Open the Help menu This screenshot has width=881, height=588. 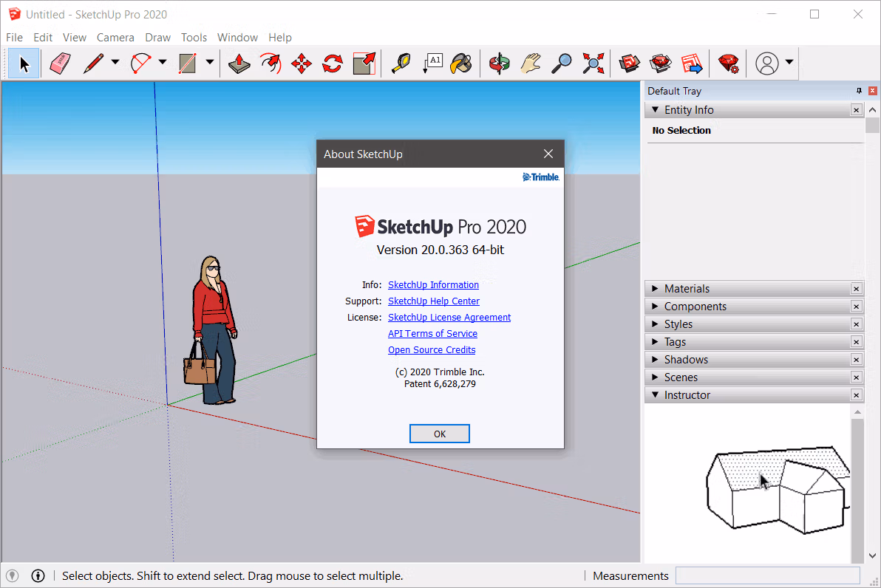click(280, 38)
